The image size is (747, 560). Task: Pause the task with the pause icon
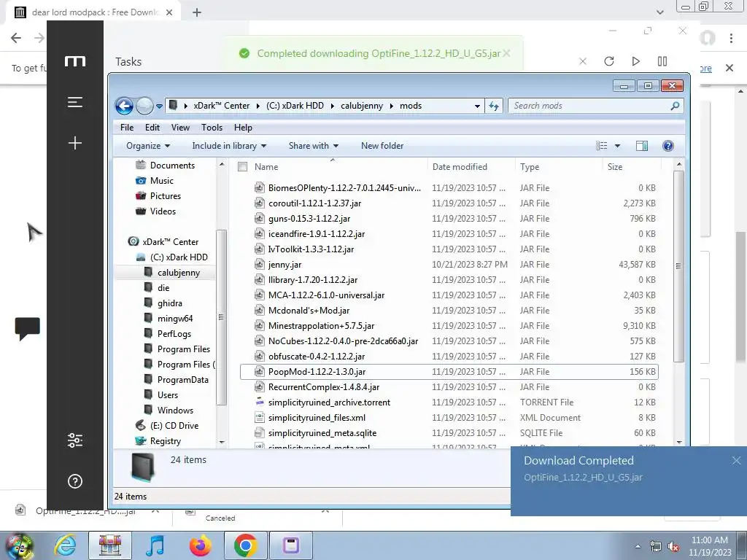tap(662, 61)
